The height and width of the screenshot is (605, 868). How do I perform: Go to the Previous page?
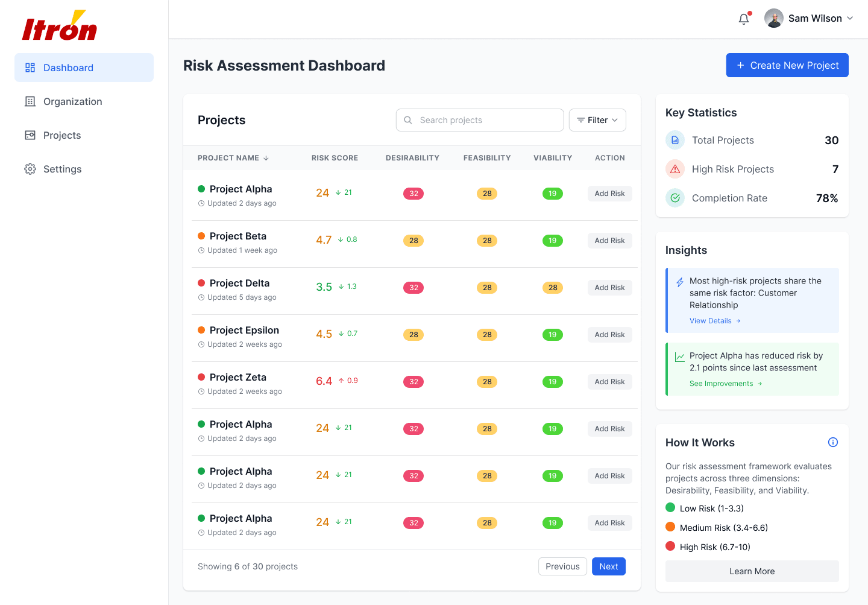(x=562, y=566)
